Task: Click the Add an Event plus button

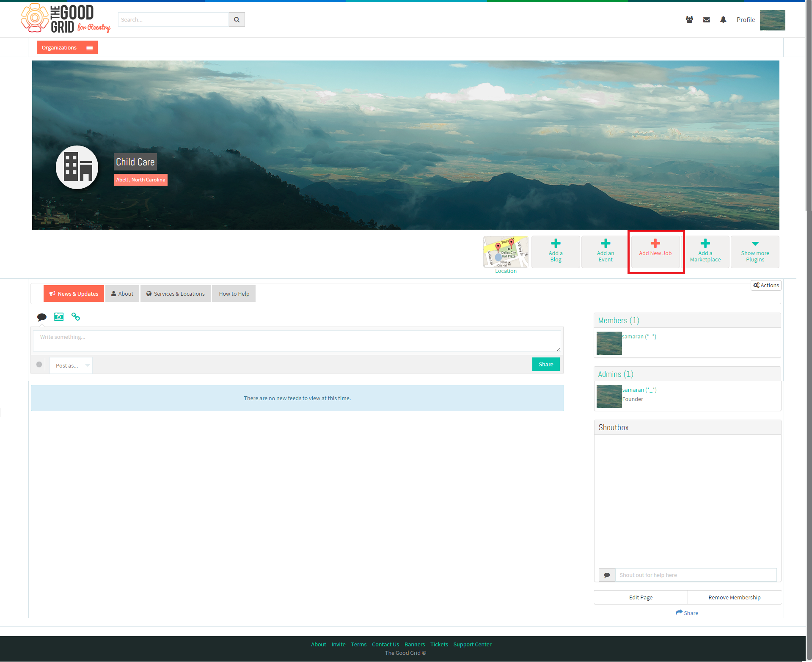Action: coord(606,252)
